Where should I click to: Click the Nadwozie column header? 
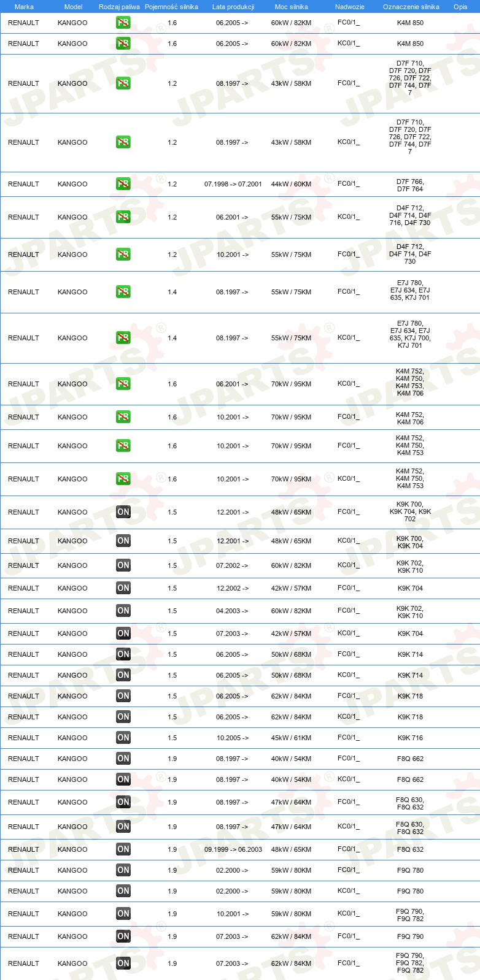(x=350, y=7)
